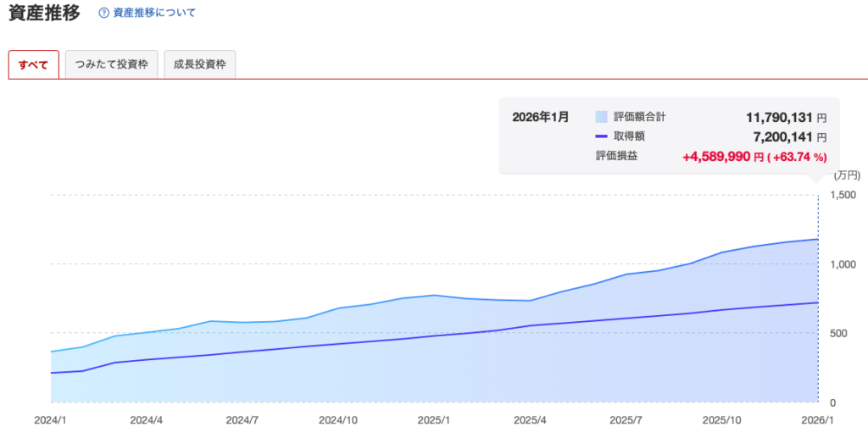This screenshot has height=438, width=868.
Task: Click the 2024/10 x-axis label
Action: click(x=338, y=419)
